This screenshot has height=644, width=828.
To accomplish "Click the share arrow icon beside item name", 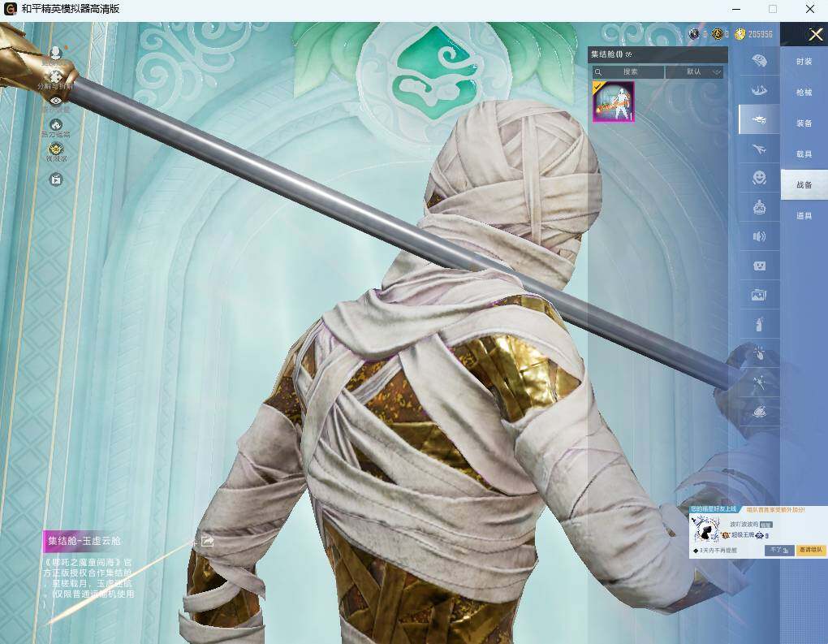I will click(207, 542).
